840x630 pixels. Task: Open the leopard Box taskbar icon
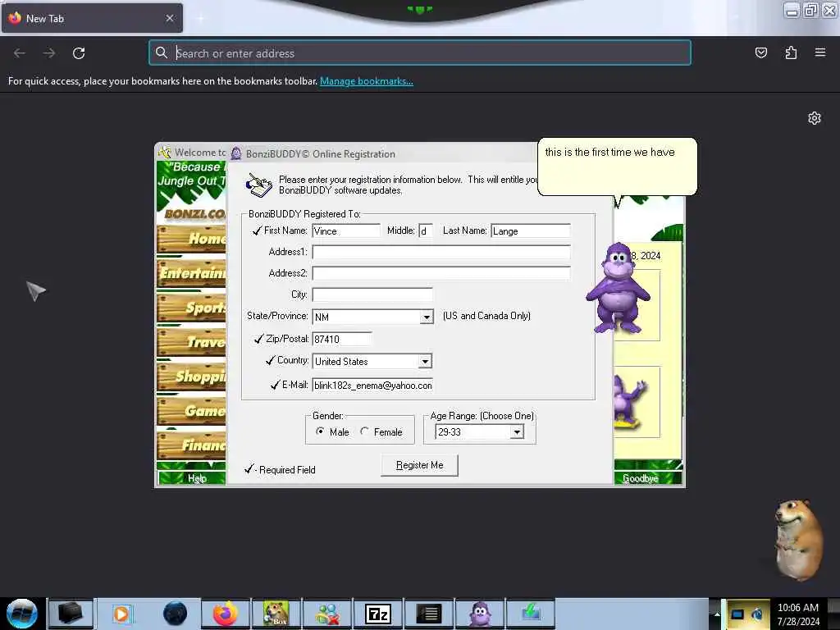pos(276,614)
